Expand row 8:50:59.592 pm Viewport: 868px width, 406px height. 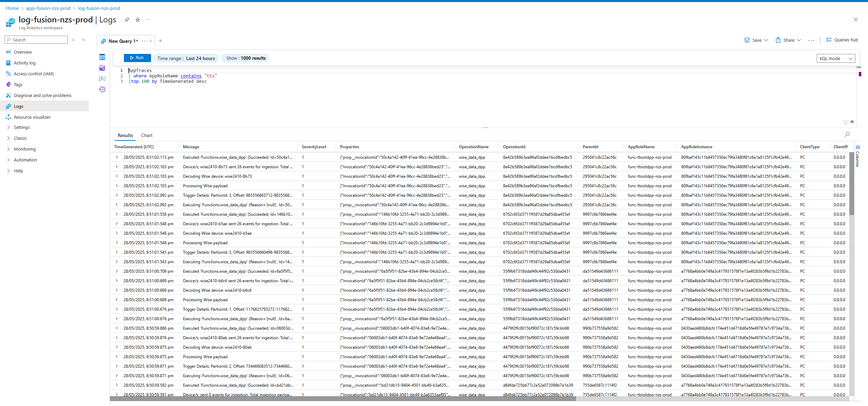click(117, 385)
